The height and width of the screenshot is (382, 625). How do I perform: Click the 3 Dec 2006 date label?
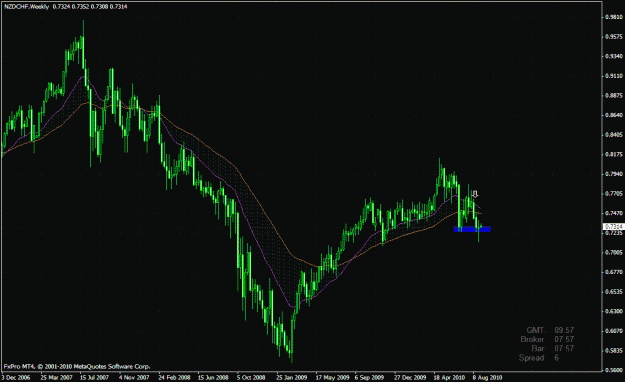pos(16,377)
